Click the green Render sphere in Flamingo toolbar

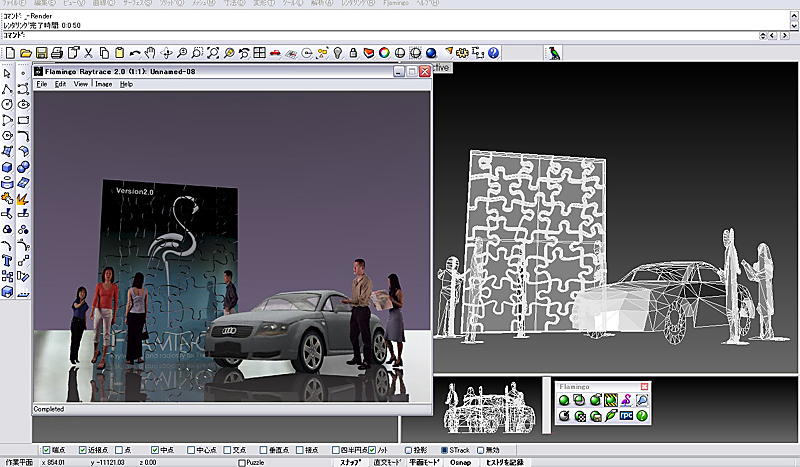click(x=564, y=400)
